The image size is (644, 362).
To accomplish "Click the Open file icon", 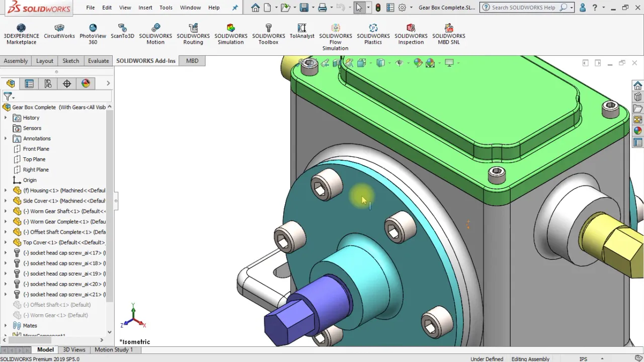I will tap(285, 8).
